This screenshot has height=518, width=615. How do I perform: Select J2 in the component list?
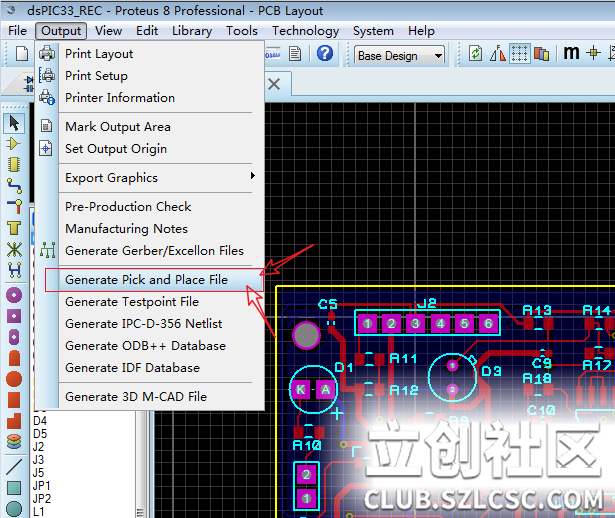click(38, 447)
